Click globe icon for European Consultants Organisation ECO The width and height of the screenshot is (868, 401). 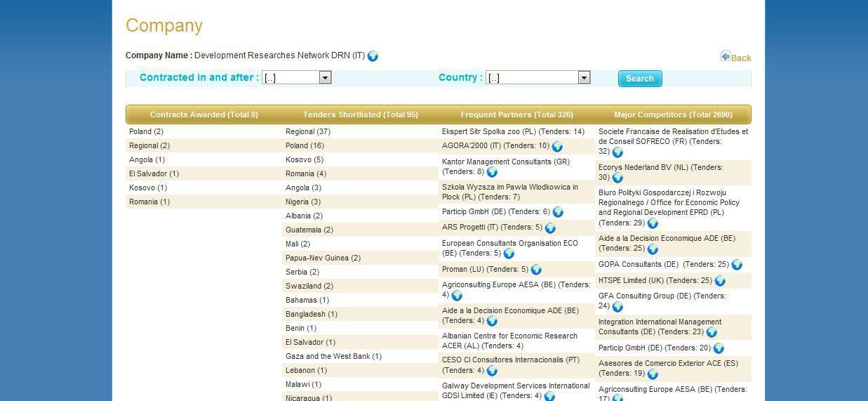(x=509, y=254)
